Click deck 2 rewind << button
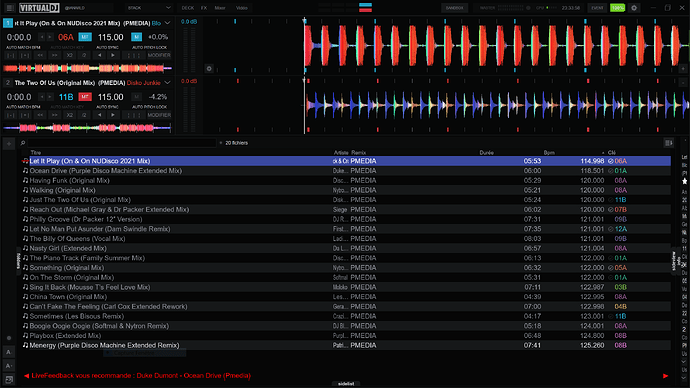This screenshot has height=388, width=690. pyautogui.click(x=40, y=115)
